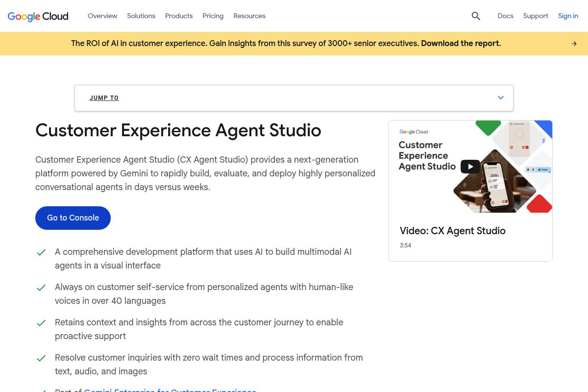The height and width of the screenshot is (392, 588).
Task: Open the Pricing menu item
Action: (x=213, y=16)
